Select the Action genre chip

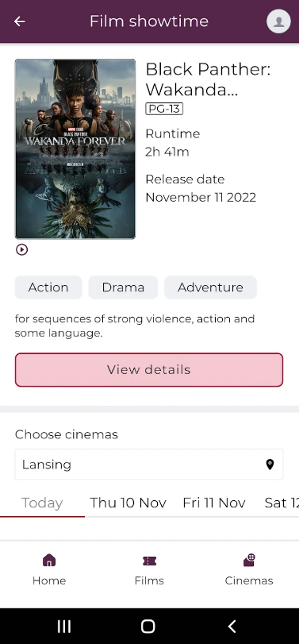point(48,287)
